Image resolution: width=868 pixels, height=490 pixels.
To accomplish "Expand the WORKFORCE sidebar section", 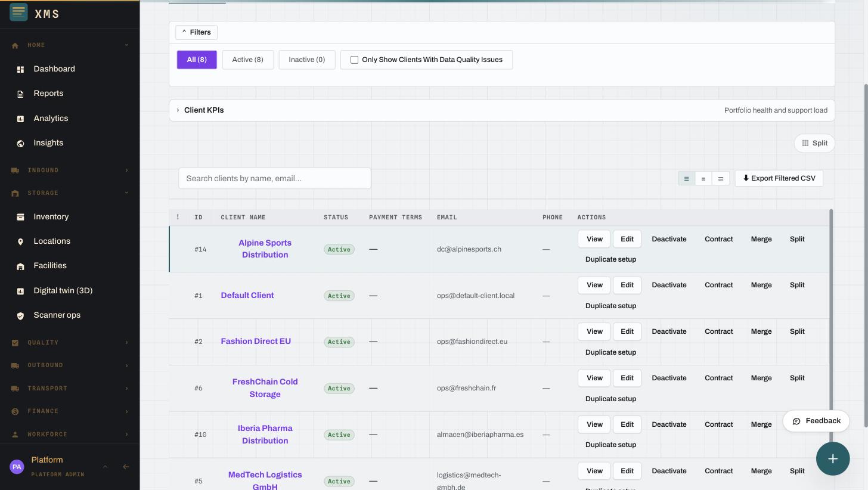I will pyautogui.click(x=126, y=435).
